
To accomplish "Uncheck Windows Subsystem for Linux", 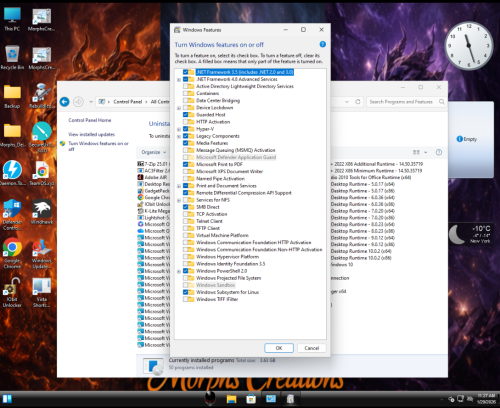I will click(x=185, y=292).
